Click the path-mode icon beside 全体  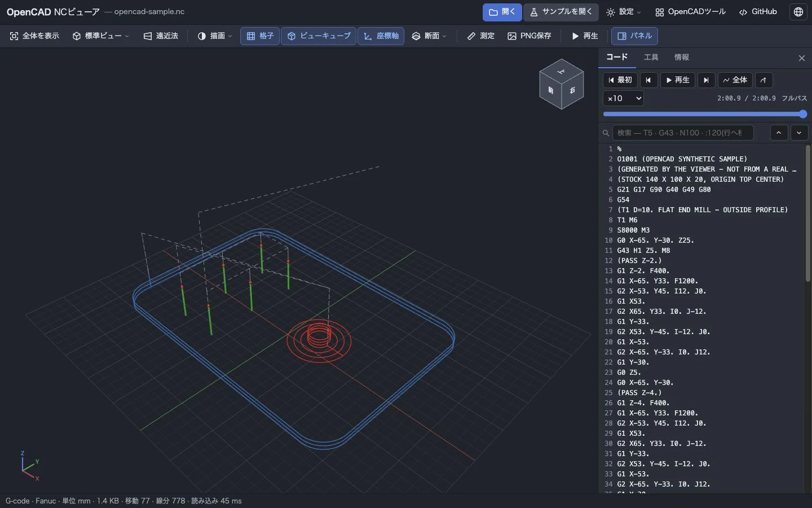pyautogui.click(x=764, y=80)
